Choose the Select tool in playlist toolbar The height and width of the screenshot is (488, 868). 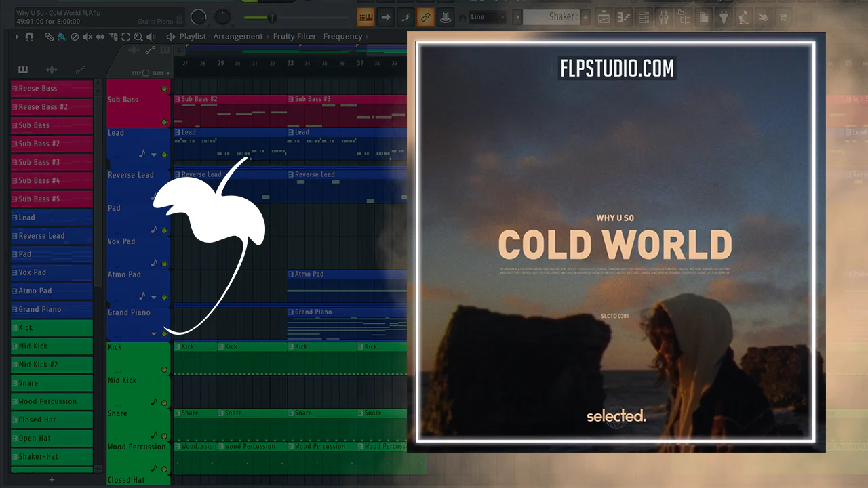[x=125, y=37]
